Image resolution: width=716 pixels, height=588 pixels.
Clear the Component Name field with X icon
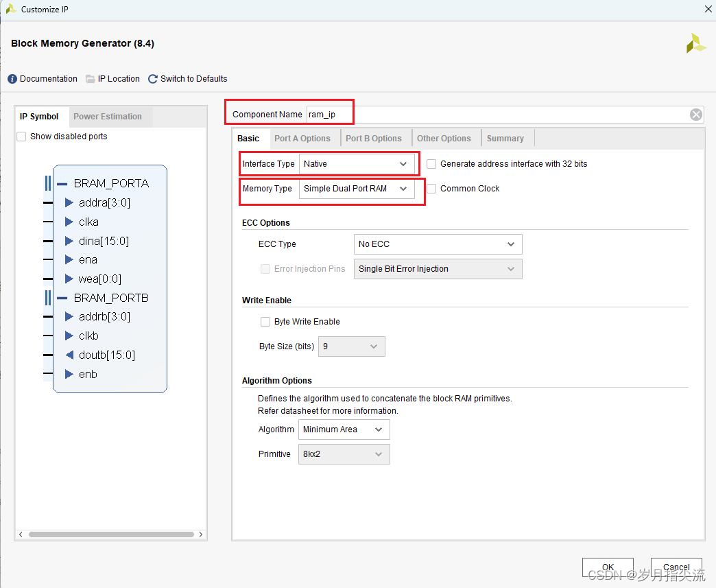tap(696, 115)
